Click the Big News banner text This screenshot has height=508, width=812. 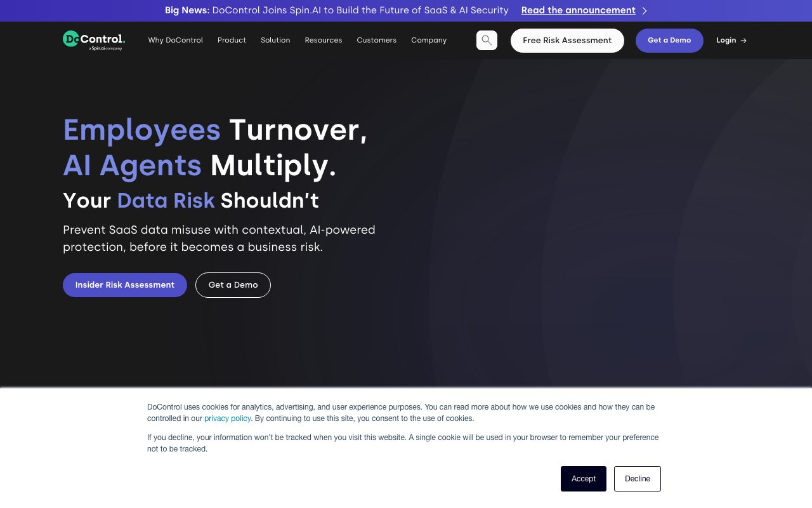tap(337, 11)
